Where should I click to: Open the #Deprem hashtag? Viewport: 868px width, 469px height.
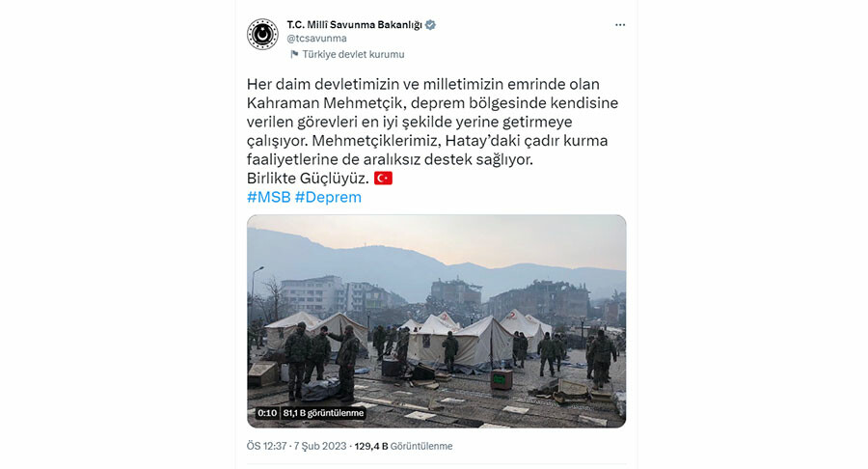tap(328, 197)
